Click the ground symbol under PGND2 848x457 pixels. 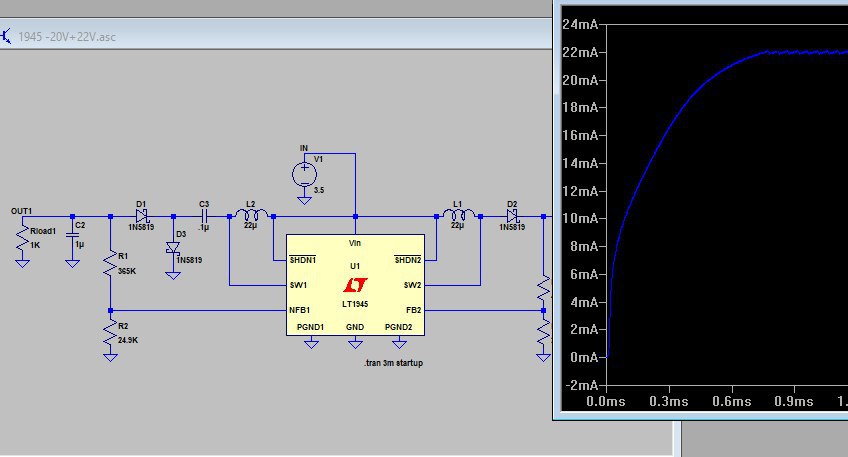coord(399,343)
